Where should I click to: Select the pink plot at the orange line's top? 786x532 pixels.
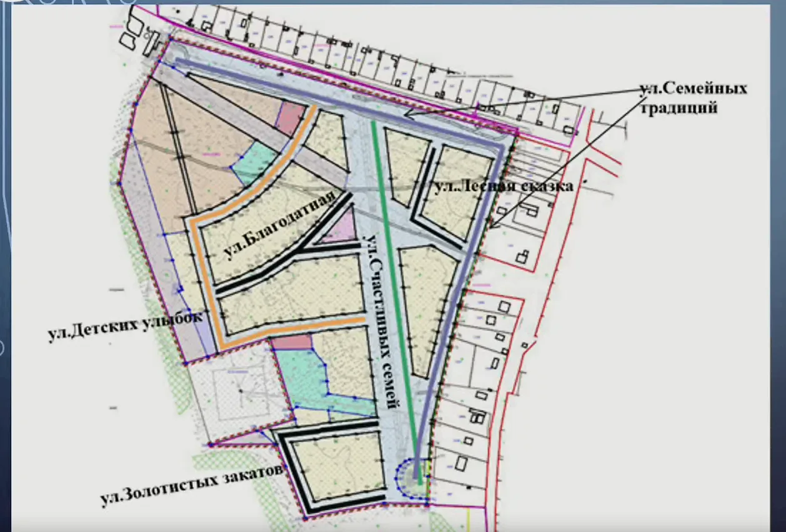point(289,117)
